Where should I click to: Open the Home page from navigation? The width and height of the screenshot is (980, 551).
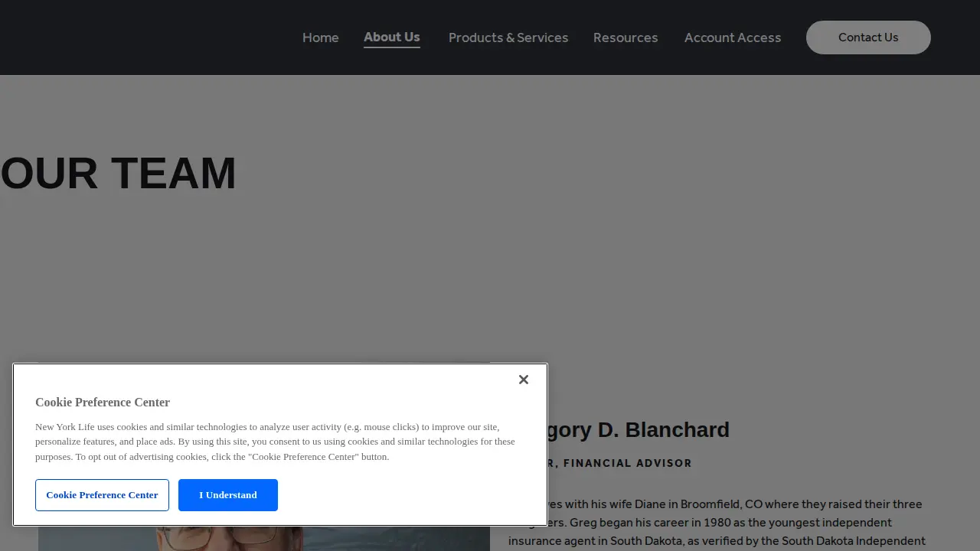[321, 37]
